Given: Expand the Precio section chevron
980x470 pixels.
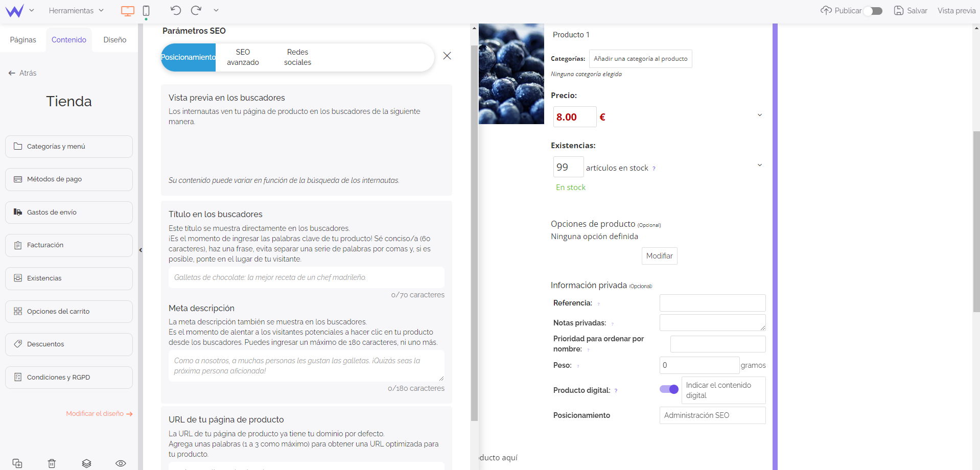Looking at the screenshot, I should click(x=760, y=115).
